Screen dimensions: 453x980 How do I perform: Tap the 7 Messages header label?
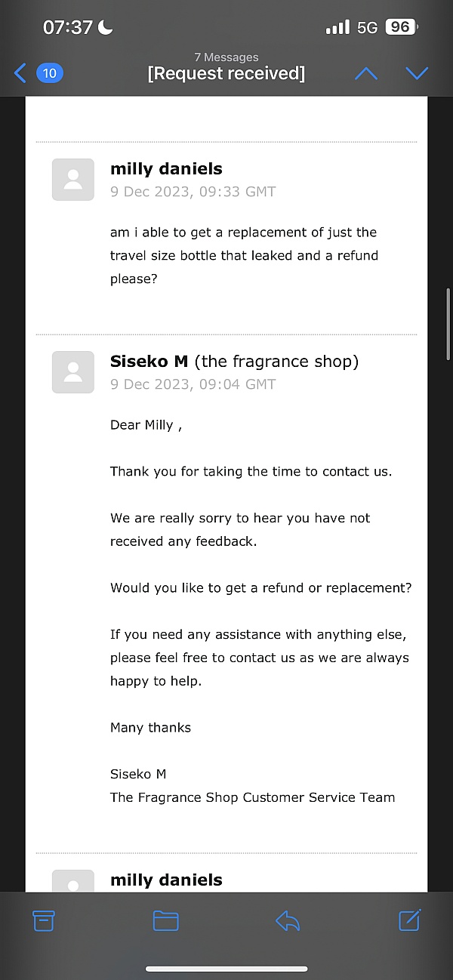pyautogui.click(x=226, y=57)
